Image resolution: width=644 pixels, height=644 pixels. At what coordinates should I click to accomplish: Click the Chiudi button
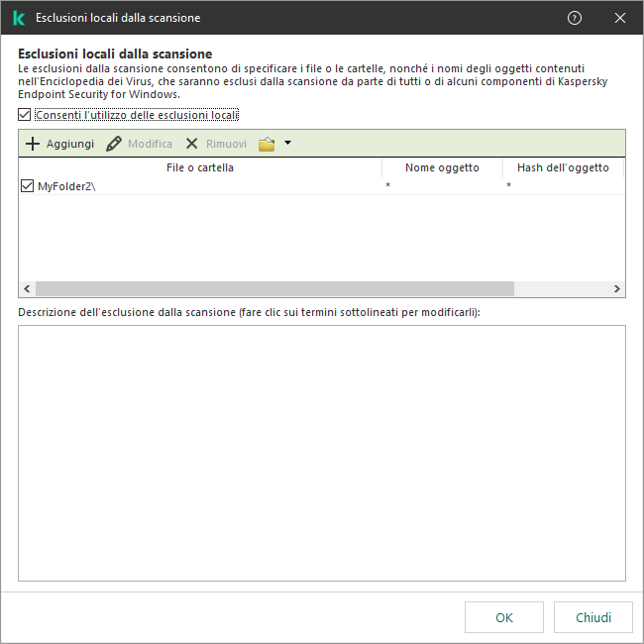coord(593,617)
